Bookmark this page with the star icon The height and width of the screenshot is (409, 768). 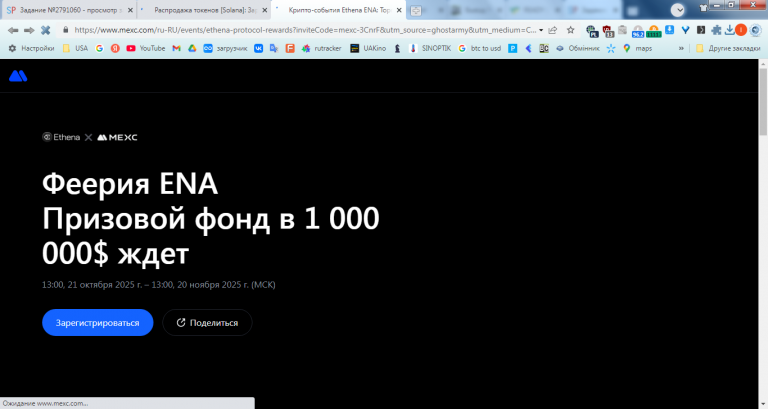(571, 30)
